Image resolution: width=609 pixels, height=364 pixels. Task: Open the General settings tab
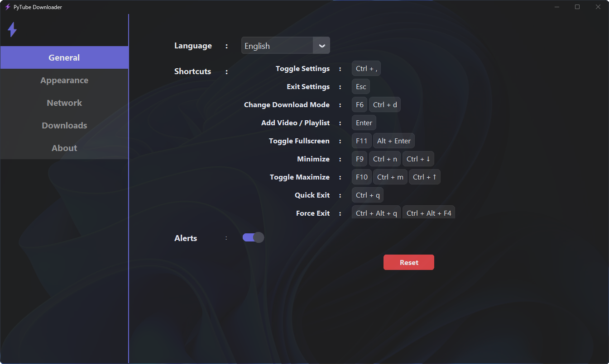[64, 57]
